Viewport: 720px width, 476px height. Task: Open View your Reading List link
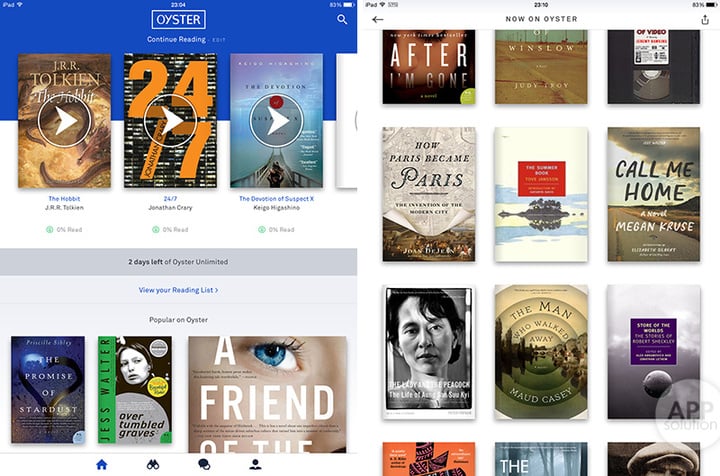tap(178, 290)
